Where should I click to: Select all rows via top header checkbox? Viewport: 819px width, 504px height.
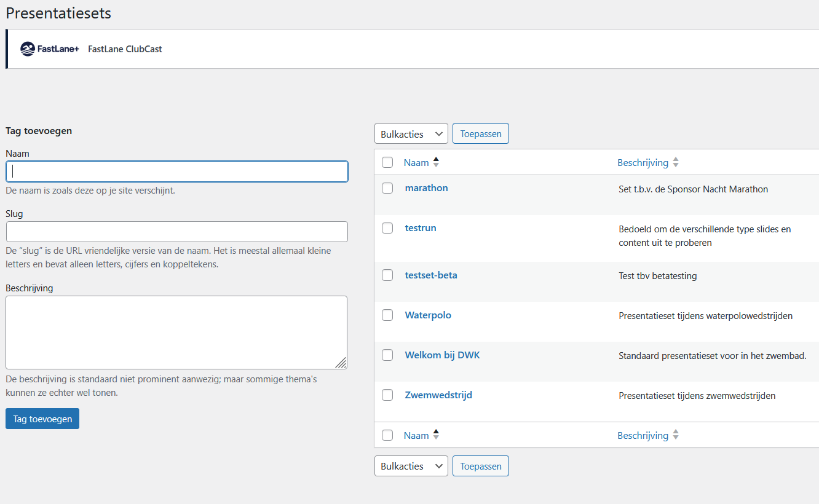tap(387, 162)
